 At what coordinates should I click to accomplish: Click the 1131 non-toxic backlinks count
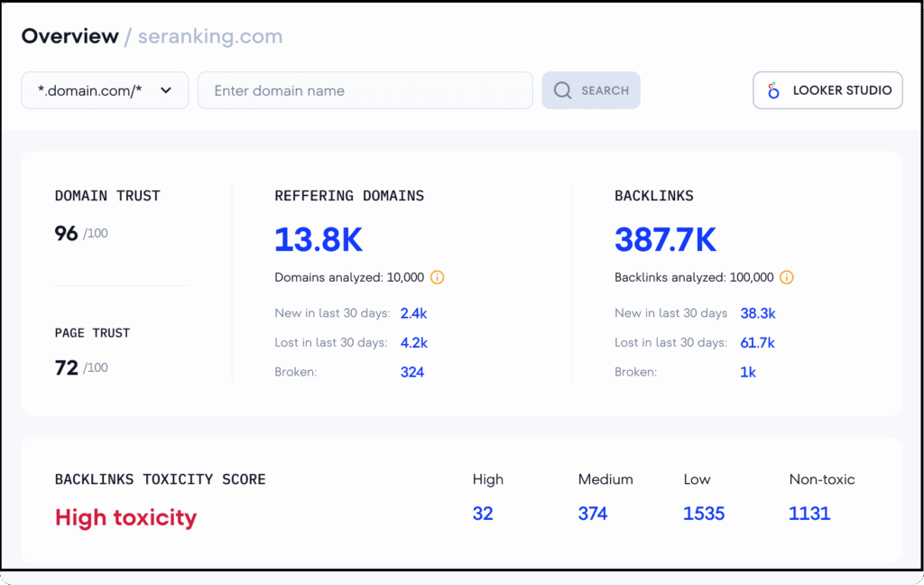(x=809, y=513)
